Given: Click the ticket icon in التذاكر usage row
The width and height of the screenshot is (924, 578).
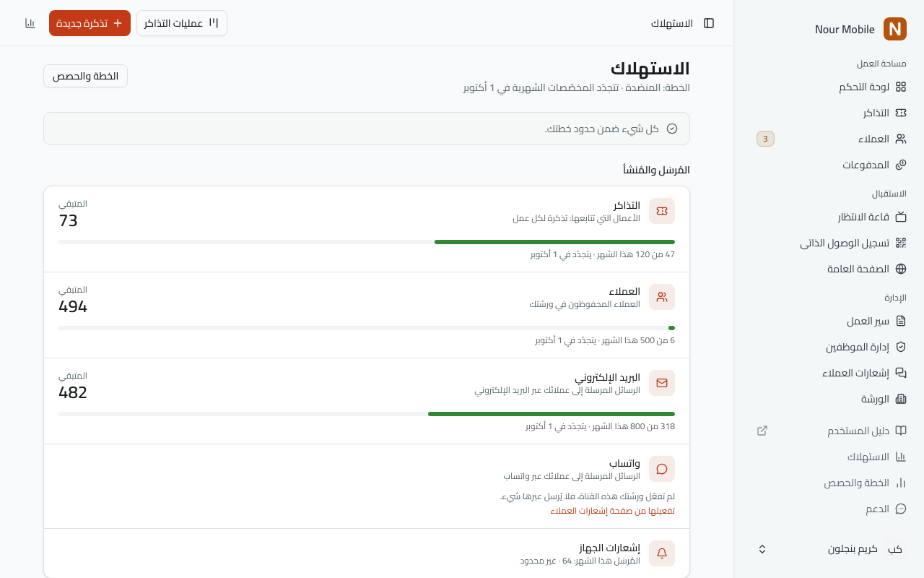Looking at the screenshot, I should [662, 211].
